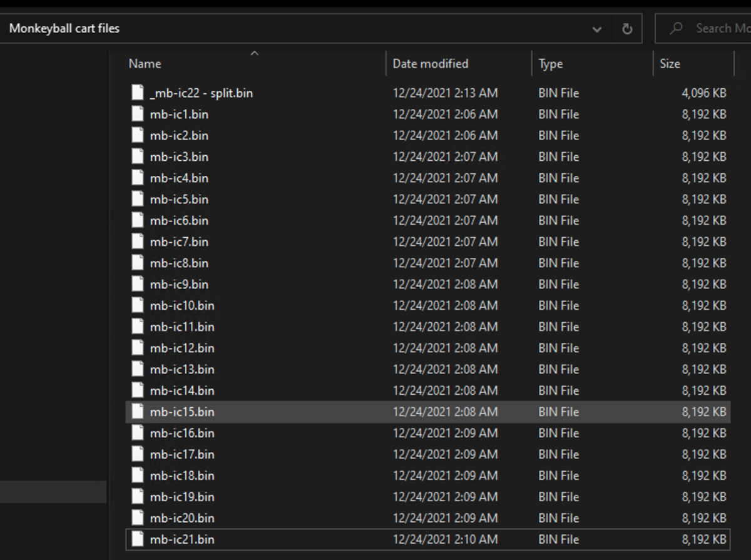The image size is (751, 560).
Task: Click the file icon next to mb-ic7.bin
Action: tap(138, 242)
